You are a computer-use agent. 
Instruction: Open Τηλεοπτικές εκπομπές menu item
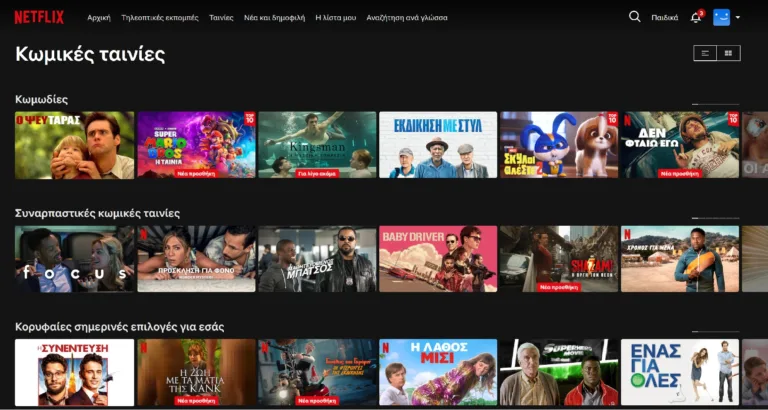pyautogui.click(x=160, y=18)
